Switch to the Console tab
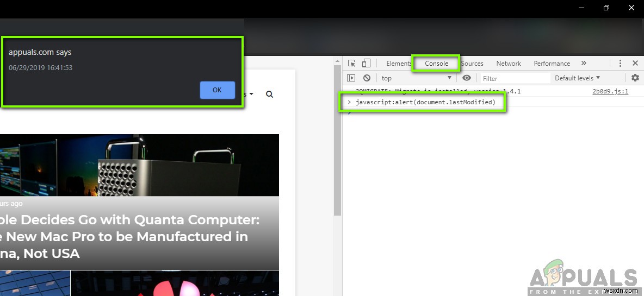 coord(436,64)
